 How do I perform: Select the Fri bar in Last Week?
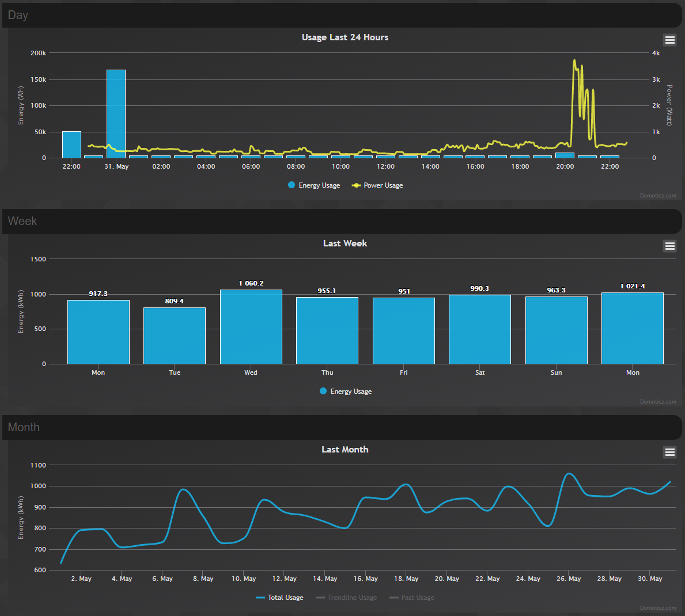click(404, 331)
